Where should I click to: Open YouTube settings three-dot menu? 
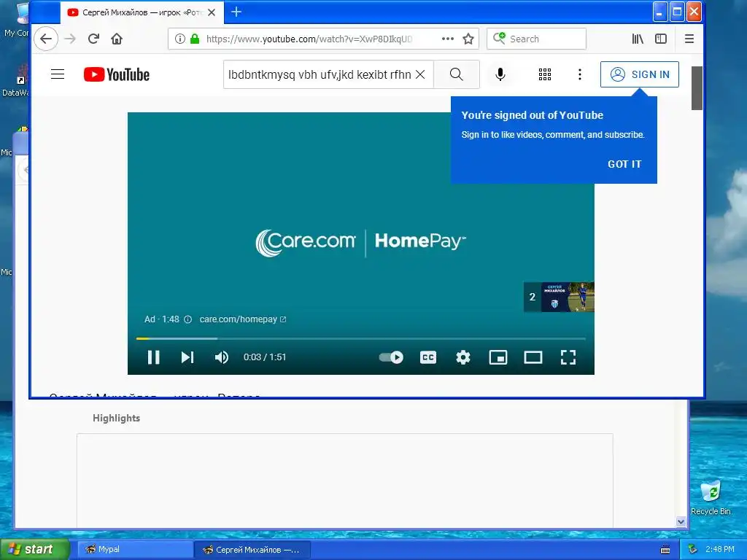[x=580, y=75]
